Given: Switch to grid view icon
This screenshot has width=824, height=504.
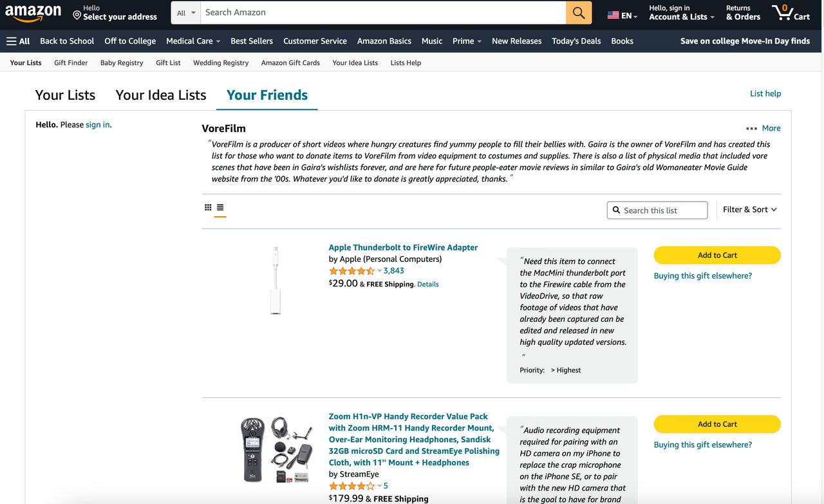Looking at the screenshot, I should coord(208,207).
